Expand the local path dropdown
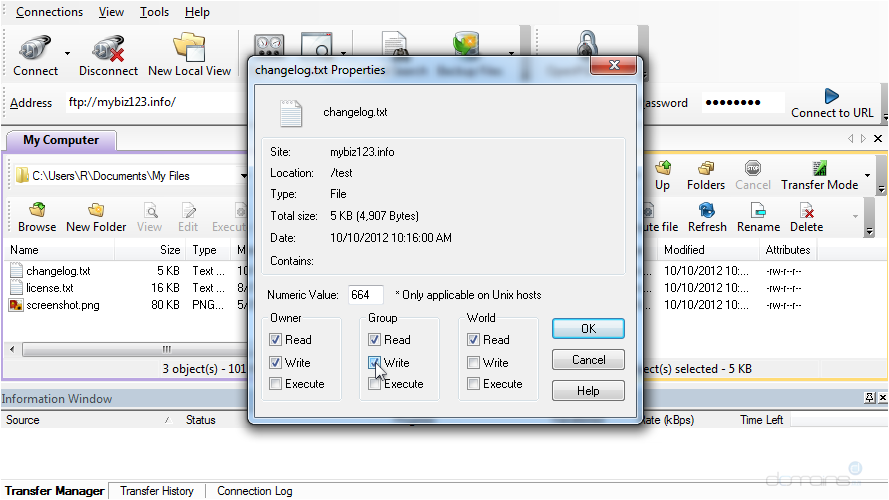889x500 pixels. pos(244,176)
